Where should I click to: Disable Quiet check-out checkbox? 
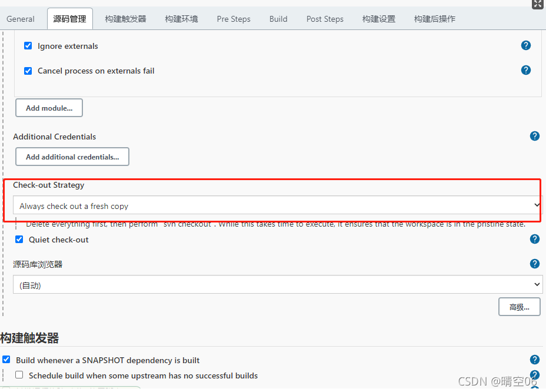[x=19, y=240]
